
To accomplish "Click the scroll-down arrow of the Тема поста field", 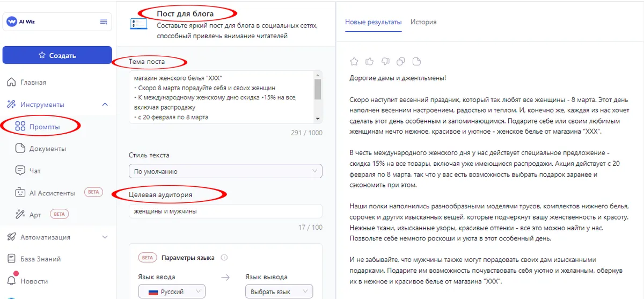I will pyautogui.click(x=318, y=119).
